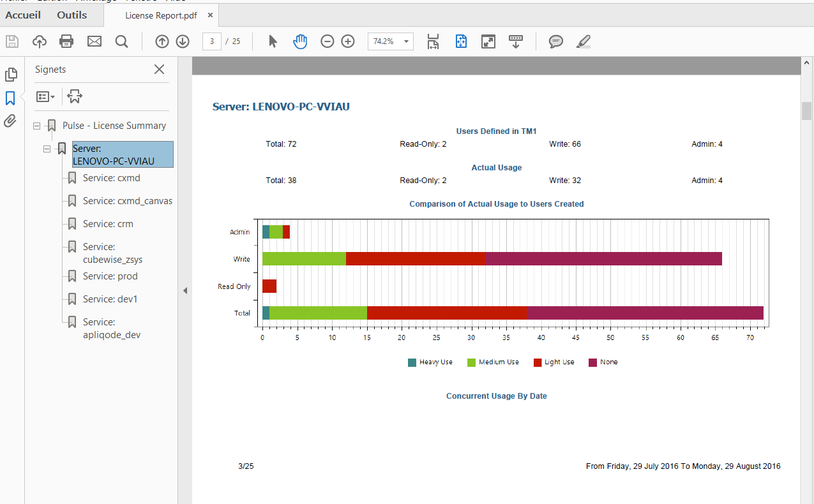Open bookmark options dropdown menu

tap(45, 97)
